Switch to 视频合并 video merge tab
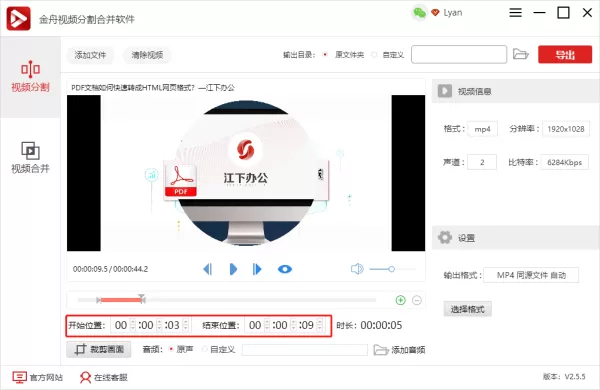 30,158
